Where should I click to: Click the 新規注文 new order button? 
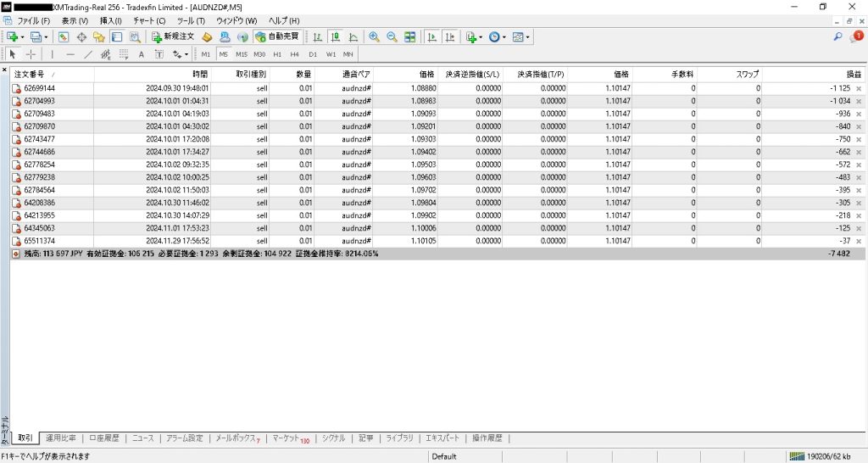pyautogui.click(x=173, y=36)
